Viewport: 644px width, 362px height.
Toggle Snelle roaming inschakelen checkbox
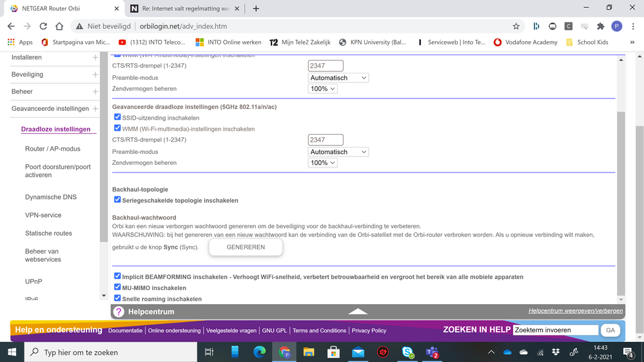117,298
